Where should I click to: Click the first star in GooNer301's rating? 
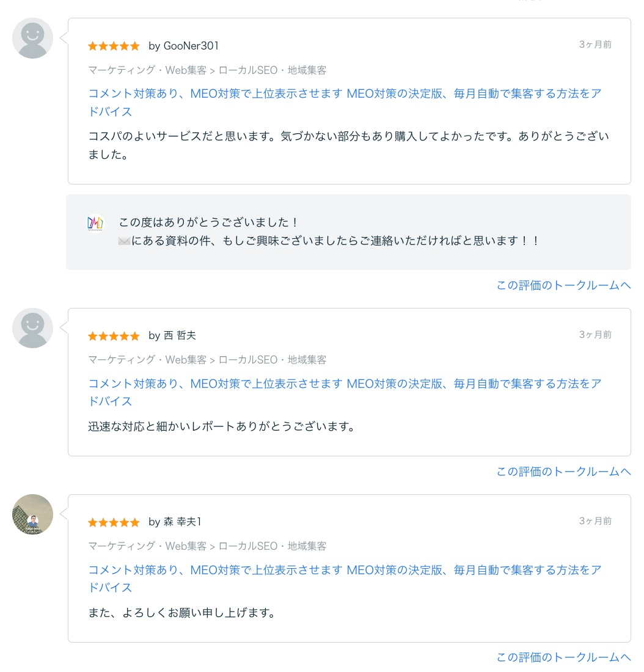click(x=93, y=46)
